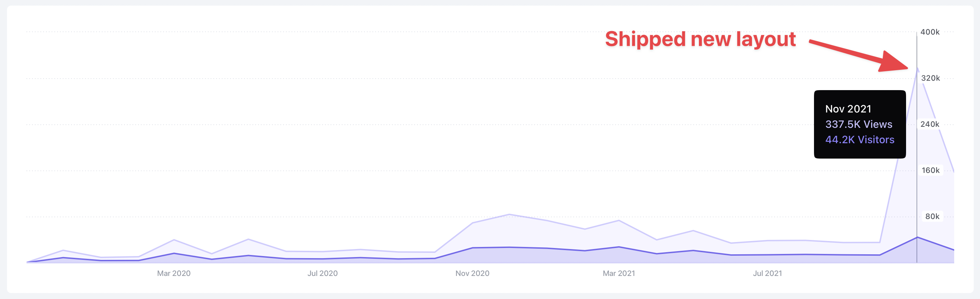Click the 160k y-axis label

tap(930, 170)
